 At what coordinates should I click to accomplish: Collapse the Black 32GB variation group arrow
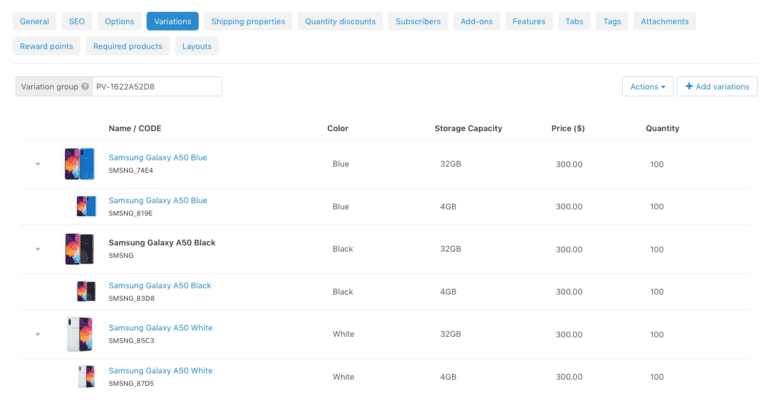point(38,249)
